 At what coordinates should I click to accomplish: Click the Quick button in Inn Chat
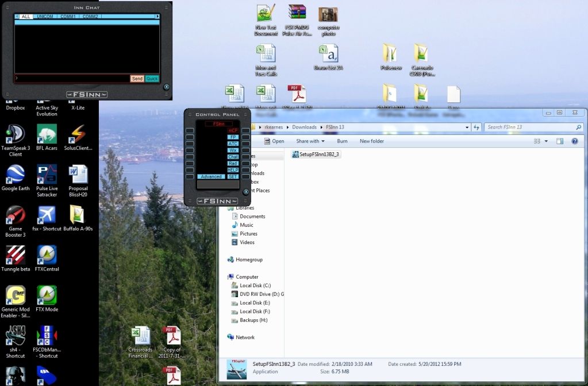click(x=152, y=79)
